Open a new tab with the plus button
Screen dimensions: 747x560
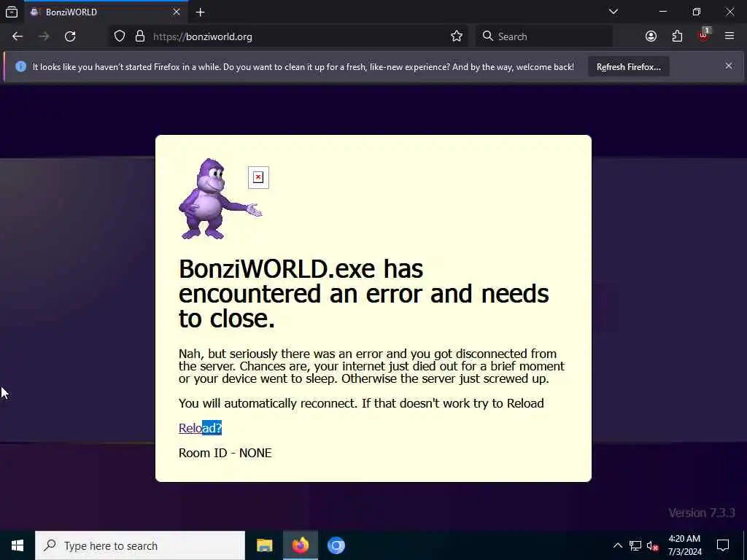pyautogui.click(x=200, y=12)
